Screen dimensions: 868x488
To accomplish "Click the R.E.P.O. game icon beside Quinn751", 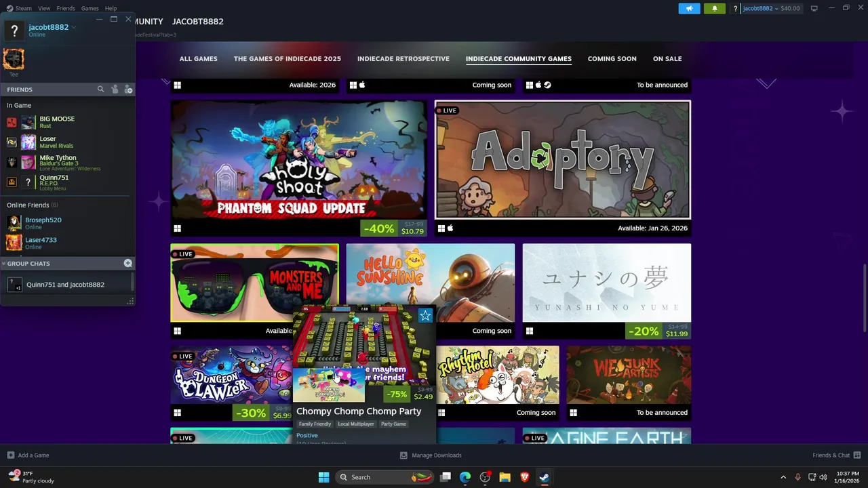I will (12, 182).
